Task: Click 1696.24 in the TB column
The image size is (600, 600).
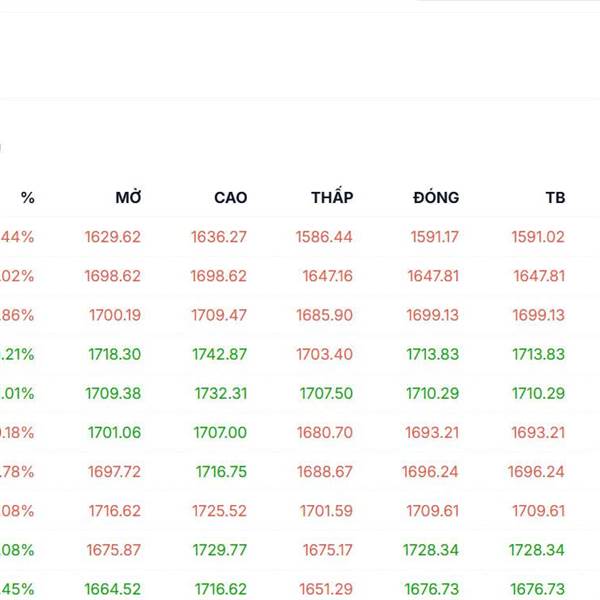Action: tap(536, 471)
